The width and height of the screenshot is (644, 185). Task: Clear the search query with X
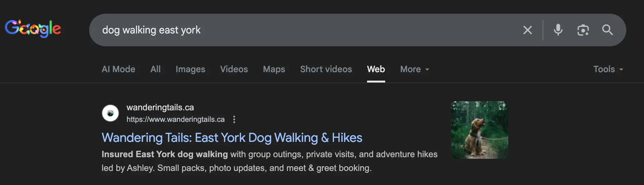[527, 30]
